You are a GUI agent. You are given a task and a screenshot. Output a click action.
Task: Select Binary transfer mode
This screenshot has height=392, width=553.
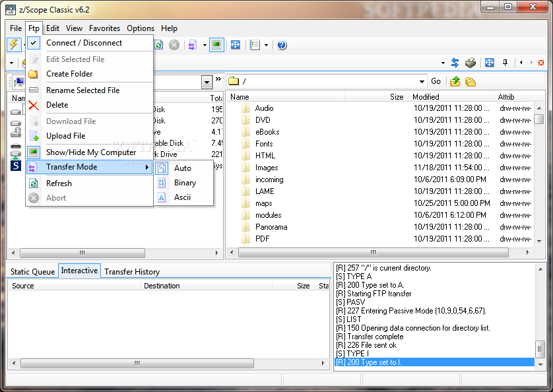coord(183,183)
